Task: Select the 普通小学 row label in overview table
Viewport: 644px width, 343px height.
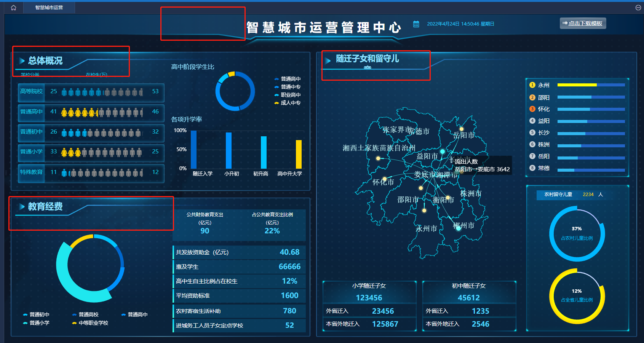Action: 31,152
